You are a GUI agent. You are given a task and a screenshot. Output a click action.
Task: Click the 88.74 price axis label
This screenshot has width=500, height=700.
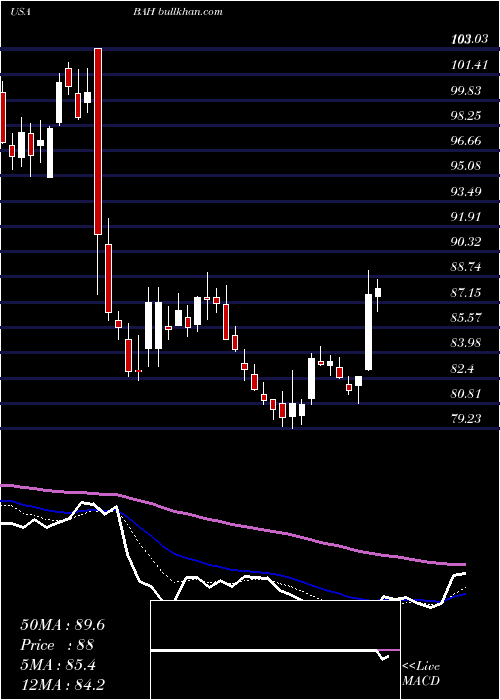(x=467, y=267)
